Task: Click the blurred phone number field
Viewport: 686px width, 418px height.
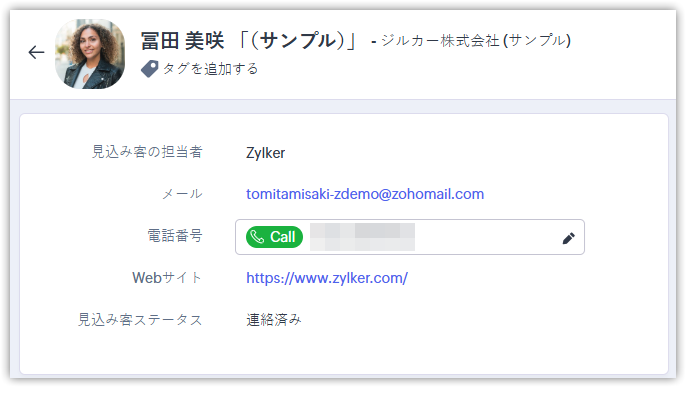Action: coord(362,237)
